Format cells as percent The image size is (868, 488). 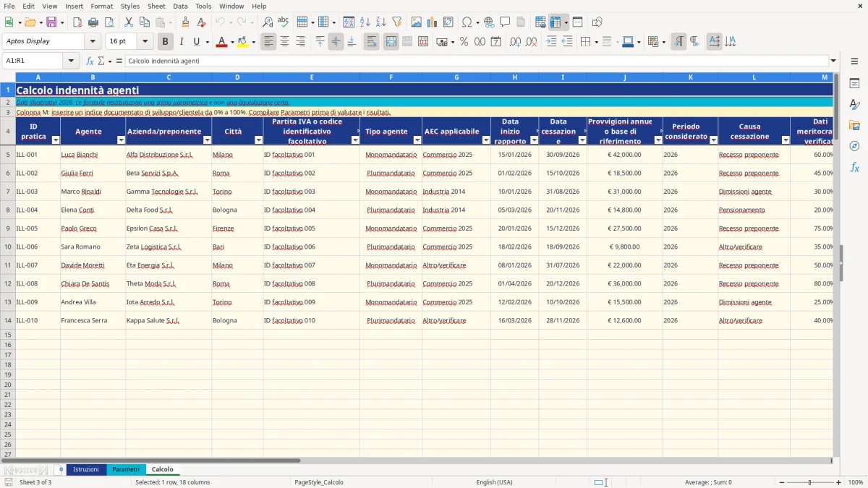[464, 42]
